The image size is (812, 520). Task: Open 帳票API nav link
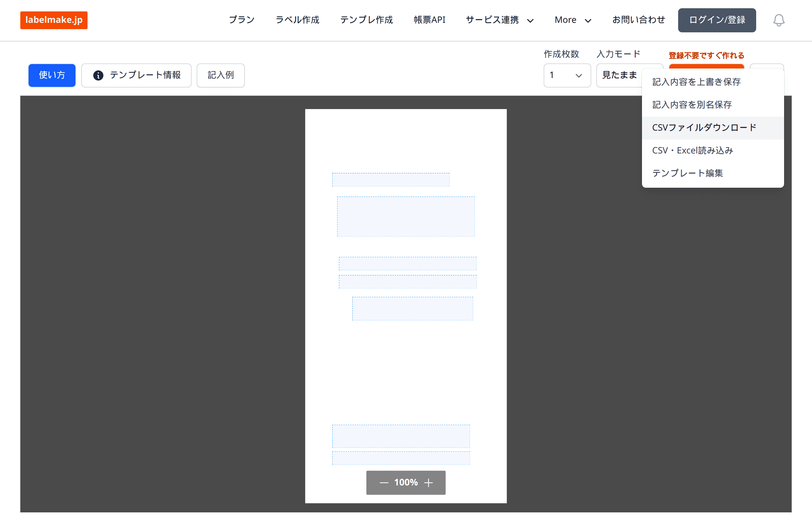pyautogui.click(x=429, y=20)
